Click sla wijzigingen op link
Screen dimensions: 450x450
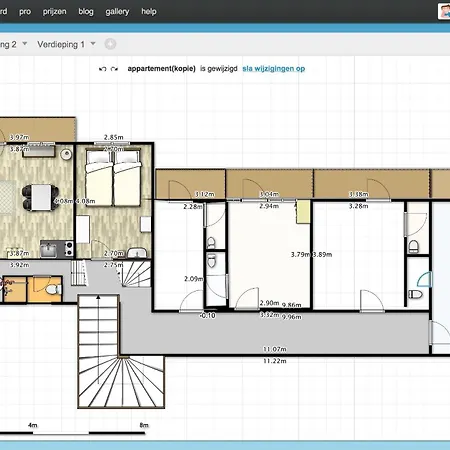coord(274,69)
